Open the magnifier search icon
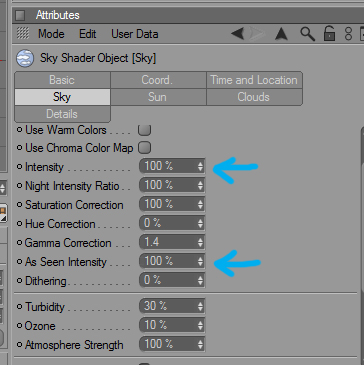The width and height of the screenshot is (364, 365). (307, 34)
